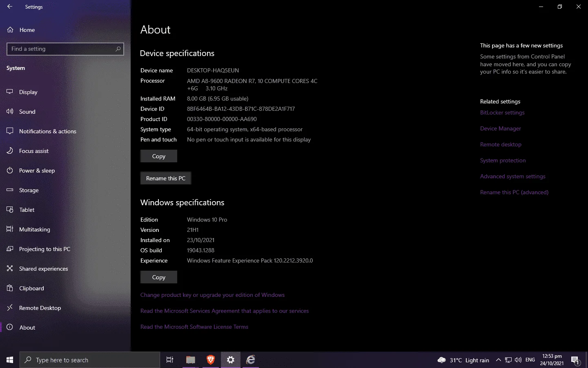Screen dimensions: 588x368
Task: Open Rename this PC (advanced) link
Action: (x=514, y=192)
